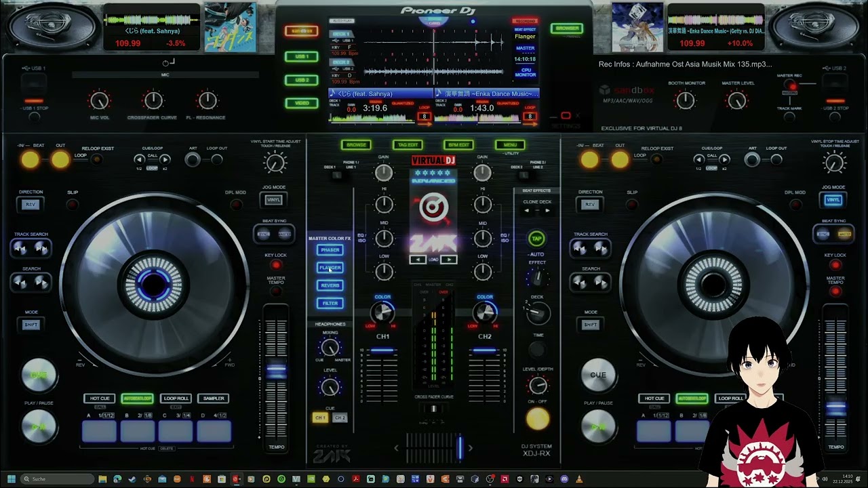Set left deck loop IN point
Viewport: 868px width, 488px height.
click(x=30, y=160)
